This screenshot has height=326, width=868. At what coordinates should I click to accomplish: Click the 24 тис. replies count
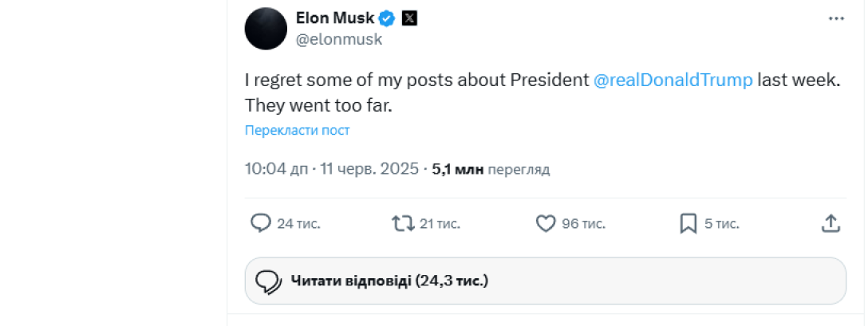(298, 224)
